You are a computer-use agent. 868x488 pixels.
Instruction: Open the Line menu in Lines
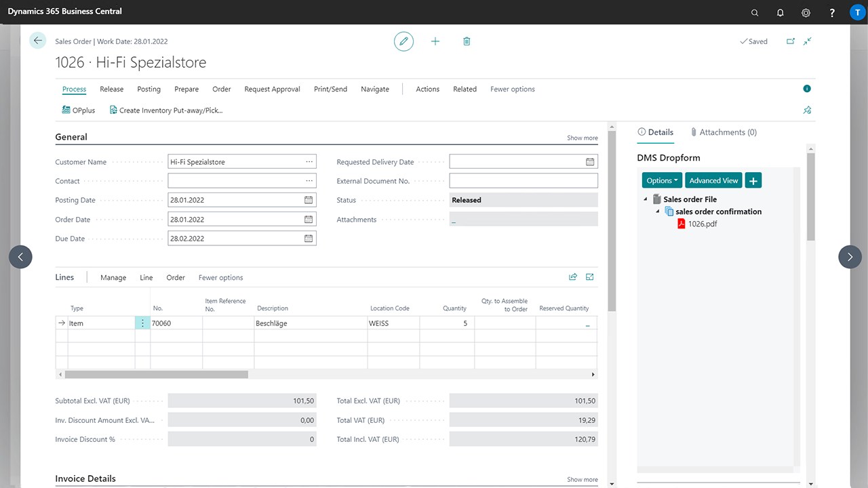click(x=146, y=277)
